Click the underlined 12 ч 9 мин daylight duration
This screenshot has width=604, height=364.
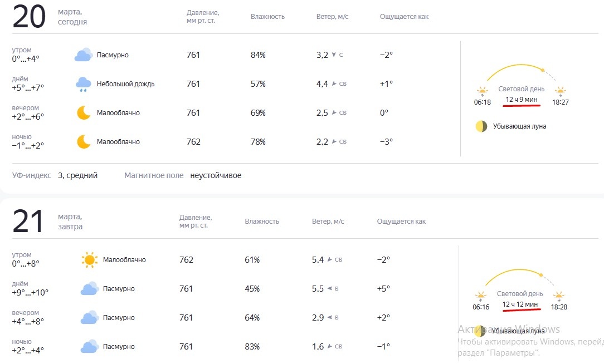click(x=522, y=100)
